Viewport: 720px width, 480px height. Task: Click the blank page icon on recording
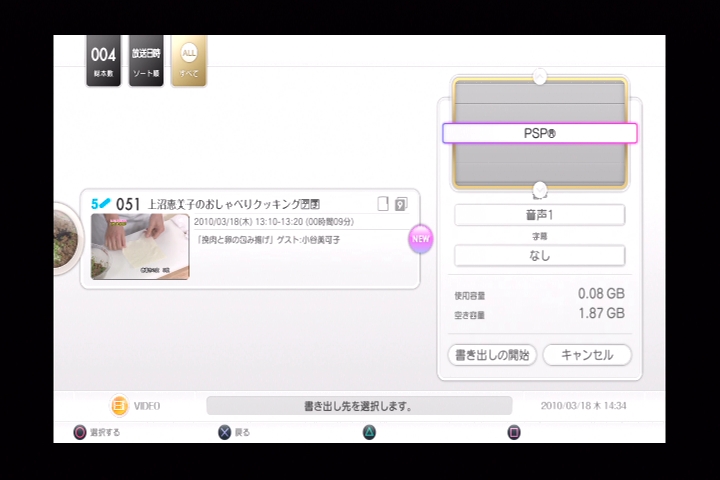click(x=383, y=203)
